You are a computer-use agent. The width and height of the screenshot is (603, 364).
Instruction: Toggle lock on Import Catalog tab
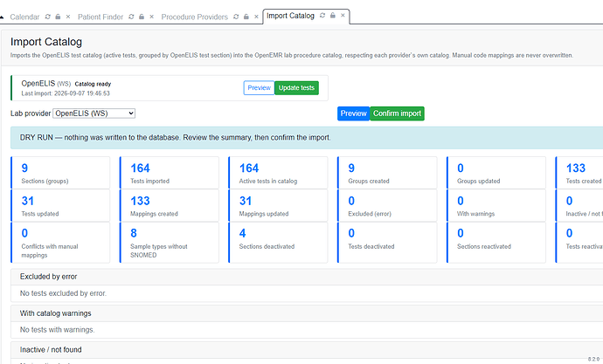tap(333, 16)
